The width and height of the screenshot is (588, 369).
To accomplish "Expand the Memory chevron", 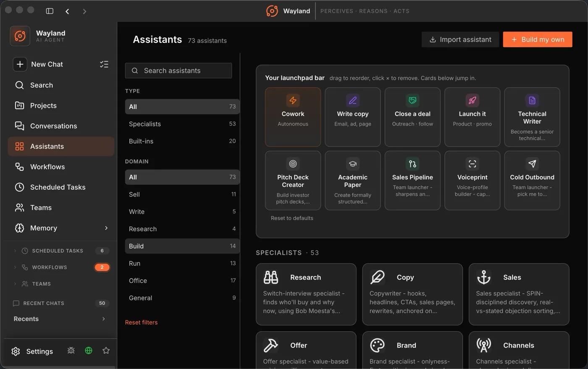I will click(106, 228).
